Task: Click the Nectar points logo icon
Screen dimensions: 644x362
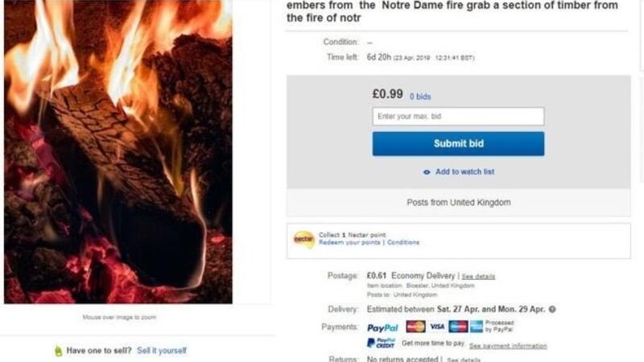Action: [x=304, y=239]
